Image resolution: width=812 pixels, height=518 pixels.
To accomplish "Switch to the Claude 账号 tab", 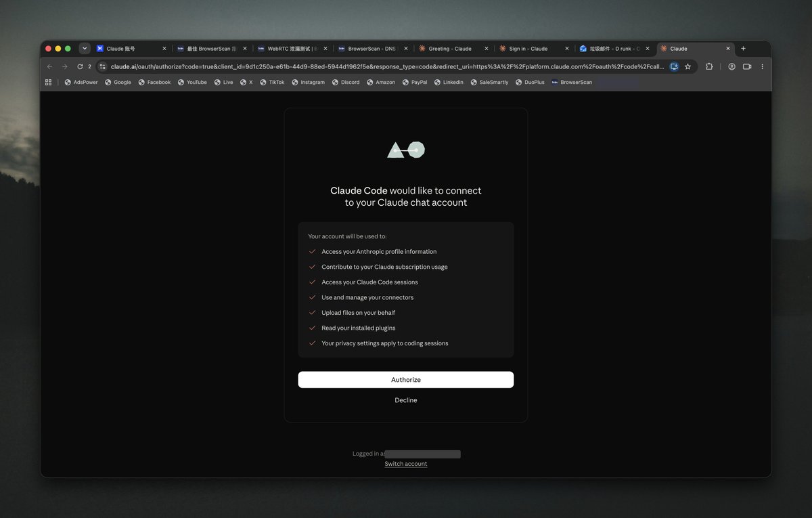I will point(131,49).
